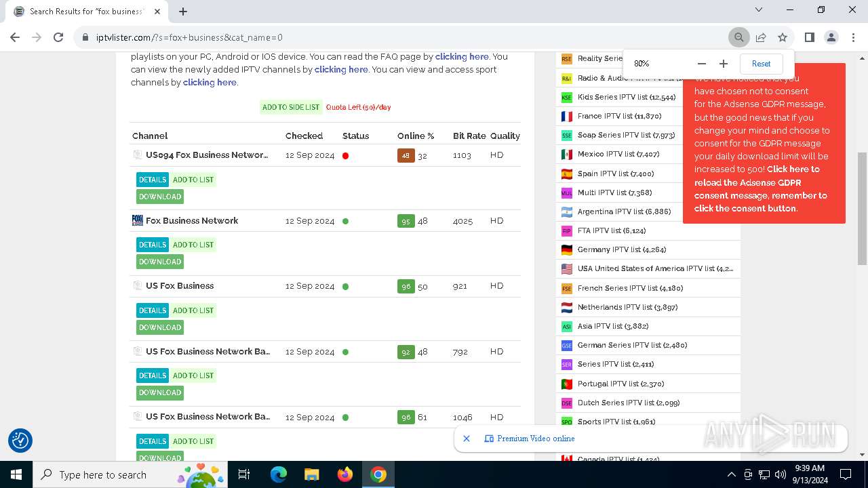Click the Netherlands flag icon
Screen dimensions: 868x488
tap(567, 307)
